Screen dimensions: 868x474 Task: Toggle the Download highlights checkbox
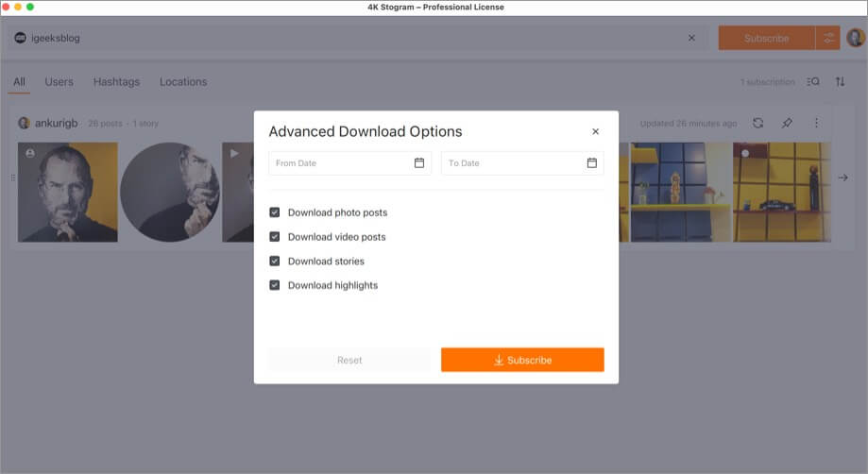tap(275, 285)
